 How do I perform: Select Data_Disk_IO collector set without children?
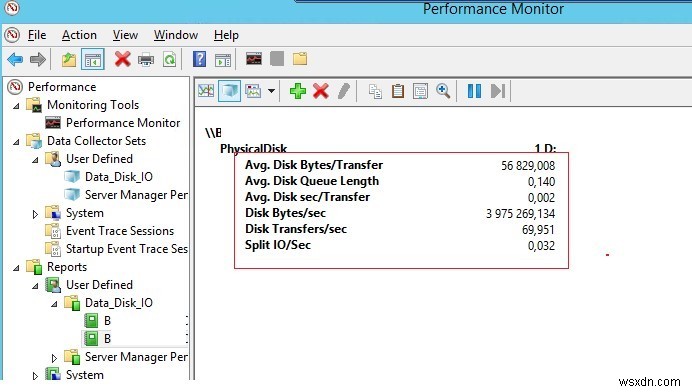(x=119, y=177)
